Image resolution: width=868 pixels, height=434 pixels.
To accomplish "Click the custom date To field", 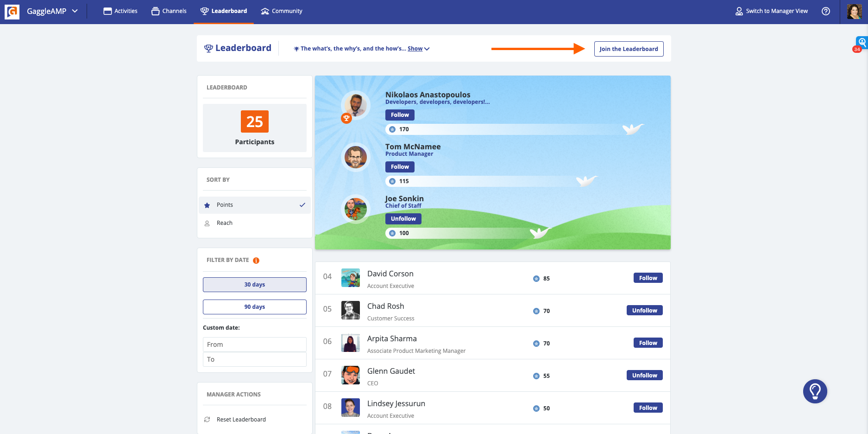I will click(255, 359).
